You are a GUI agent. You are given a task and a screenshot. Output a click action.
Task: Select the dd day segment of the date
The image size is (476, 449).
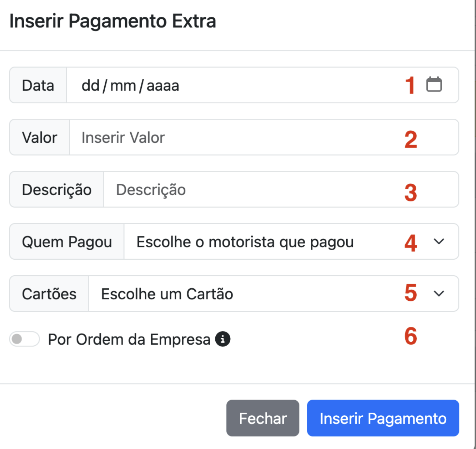[91, 85]
